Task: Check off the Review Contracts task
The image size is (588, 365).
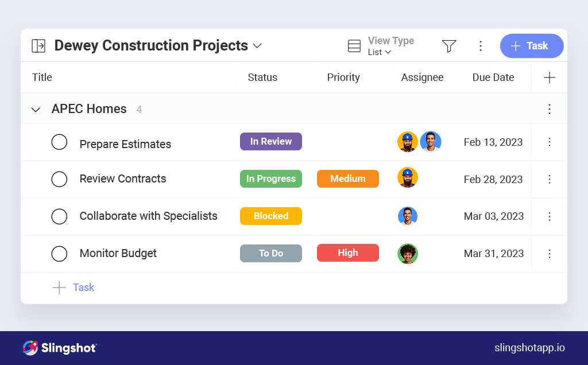Action: click(59, 179)
